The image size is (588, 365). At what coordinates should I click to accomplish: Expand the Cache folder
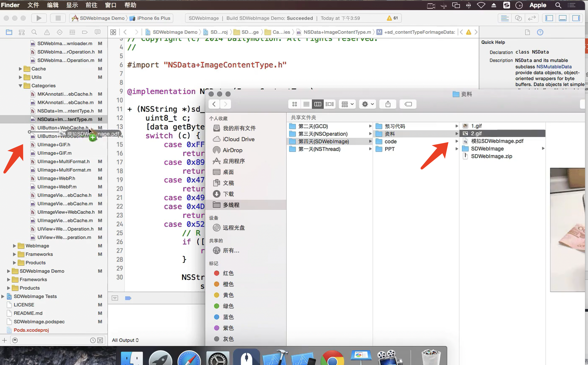pos(20,69)
